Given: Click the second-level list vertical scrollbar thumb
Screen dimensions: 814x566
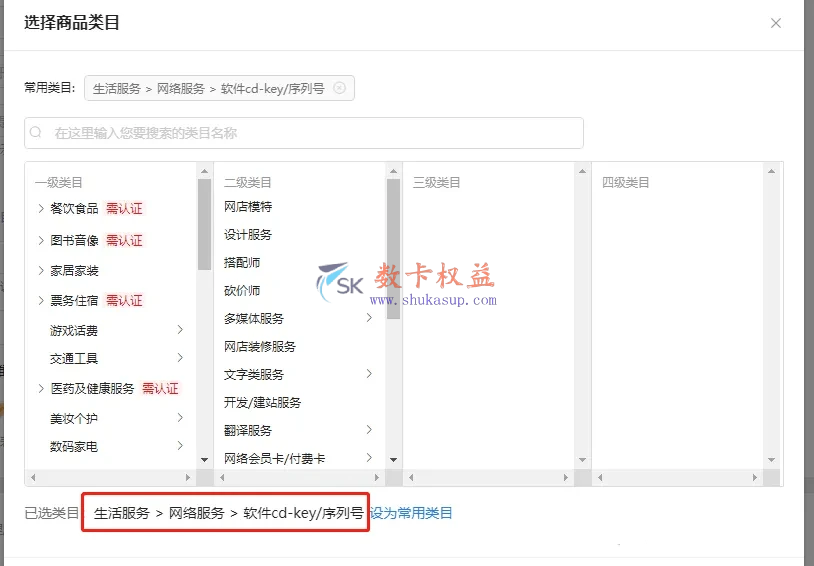Looking at the screenshot, I should pyautogui.click(x=394, y=248).
